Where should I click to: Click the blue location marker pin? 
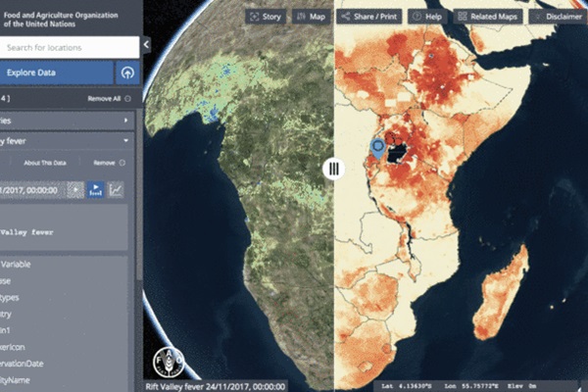point(377,149)
